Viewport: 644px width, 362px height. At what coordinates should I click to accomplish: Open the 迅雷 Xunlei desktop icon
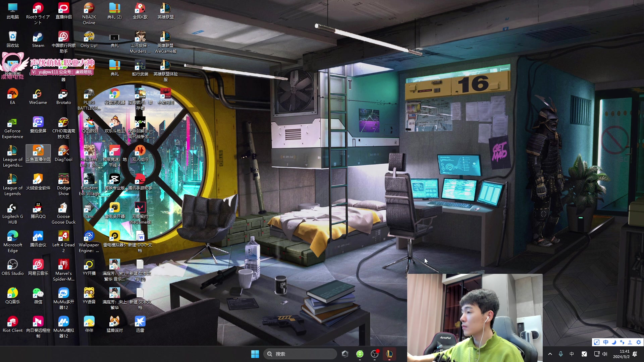(140, 325)
